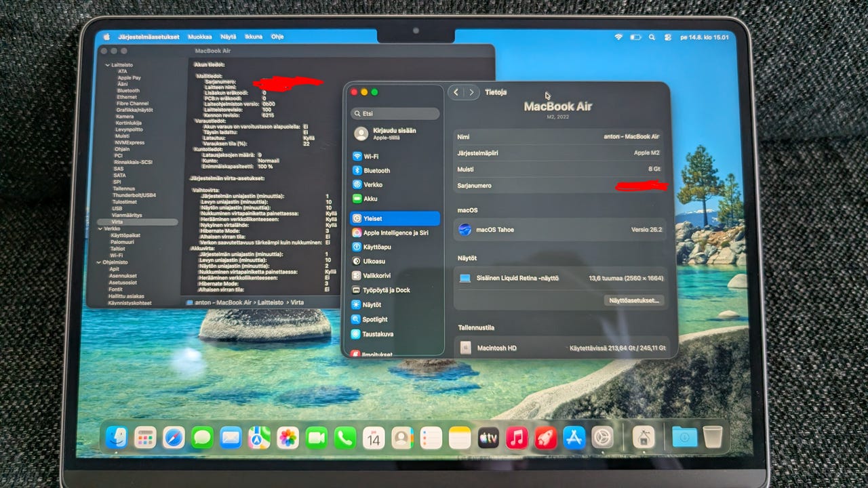The width and height of the screenshot is (868, 488).
Task: Collapse the Verkko section in System Information
Action: [99, 228]
